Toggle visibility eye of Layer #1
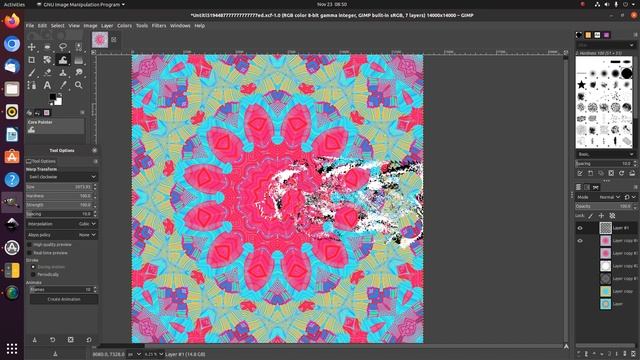 (580, 228)
